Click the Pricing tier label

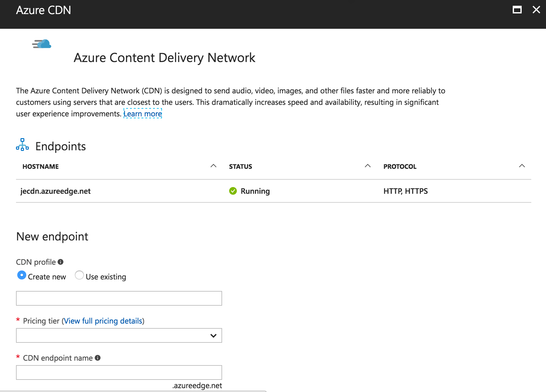click(41, 321)
